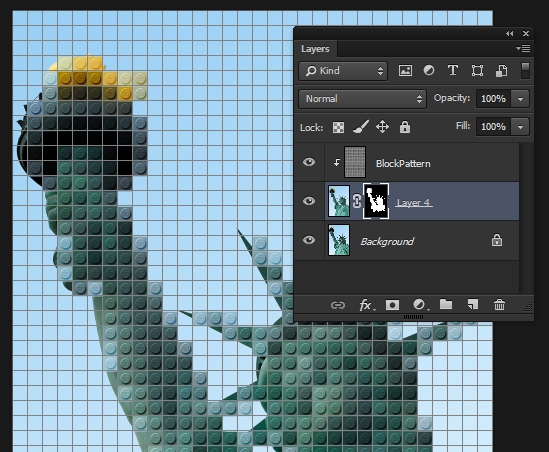Lock image pixels brush icon
The width and height of the screenshot is (549, 452).
[x=361, y=127]
